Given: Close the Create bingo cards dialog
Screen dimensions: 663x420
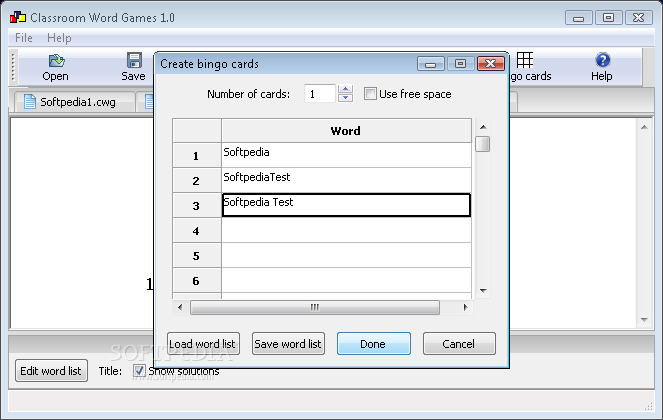Looking at the screenshot, I should click(x=490, y=63).
